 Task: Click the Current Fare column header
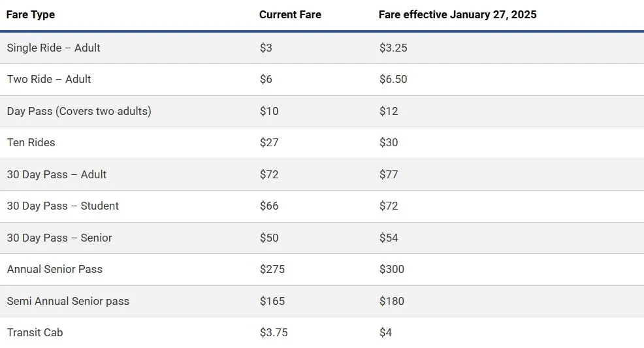click(290, 14)
